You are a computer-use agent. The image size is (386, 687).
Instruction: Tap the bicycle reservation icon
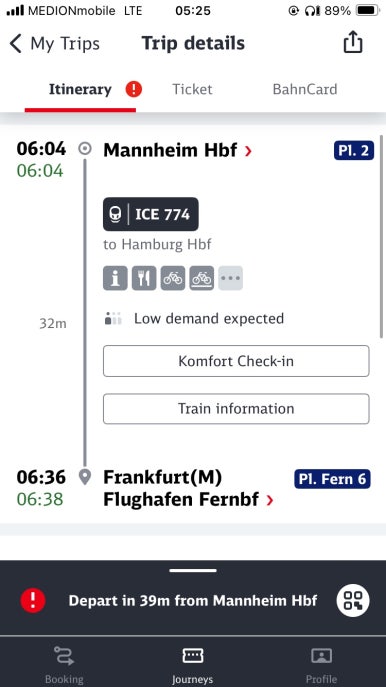202,278
